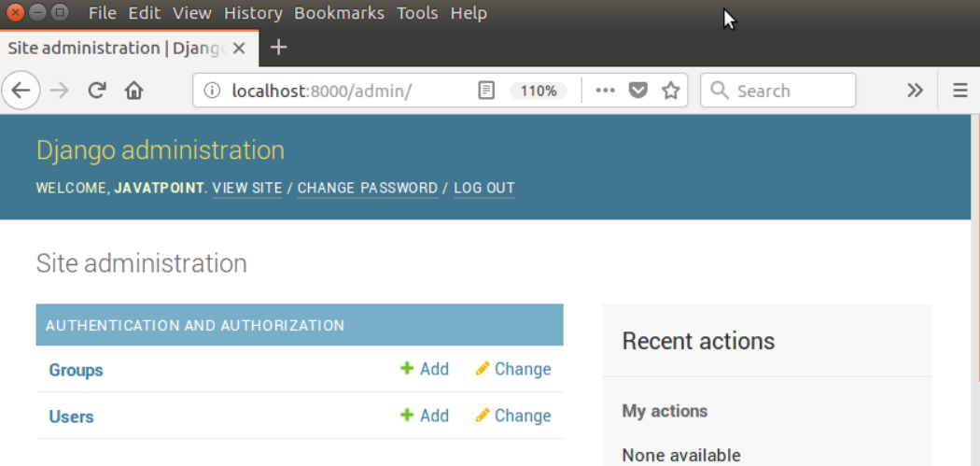Screen dimensions: 980x466
Task: Click the Add link for Users
Action: pos(434,416)
